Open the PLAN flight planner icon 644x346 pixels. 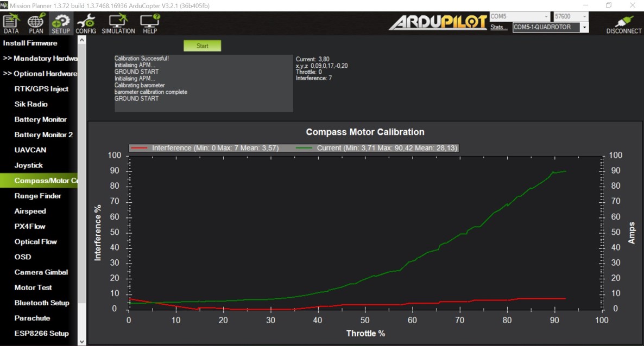36,24
